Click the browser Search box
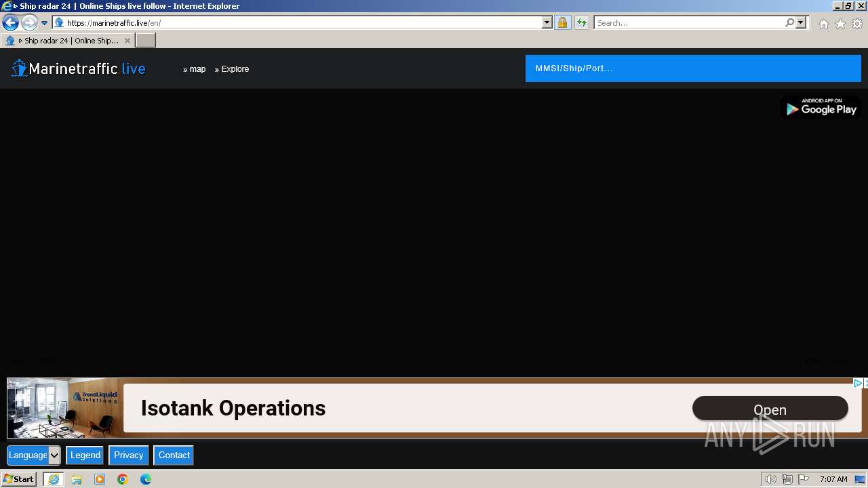This screenshot has width=868, height=488. click(x=688, y=22)
